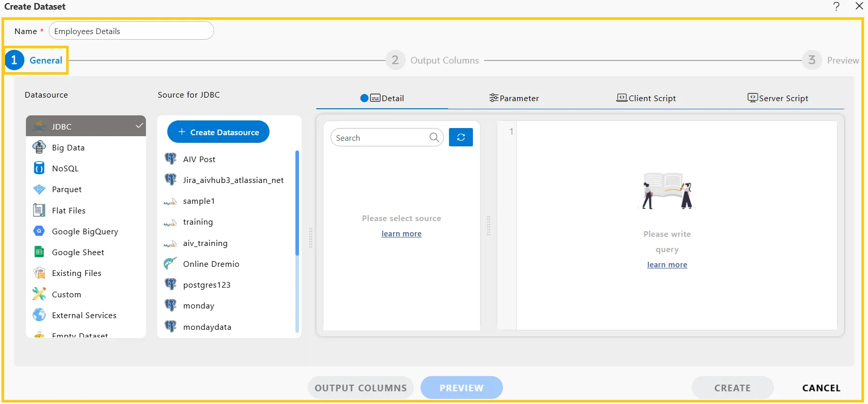Click the NoSQL database icon

[x=39, y=168]
